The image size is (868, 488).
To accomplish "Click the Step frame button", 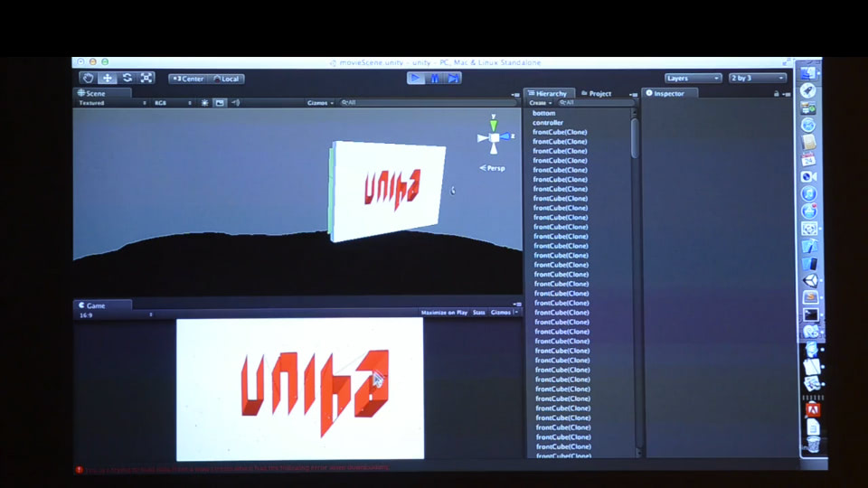I will (x=453, y=79).
